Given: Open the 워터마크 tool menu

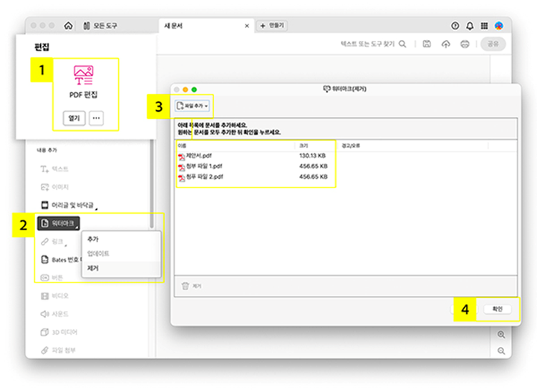Looking at the screenshot, I should click(x=59, y=223).
